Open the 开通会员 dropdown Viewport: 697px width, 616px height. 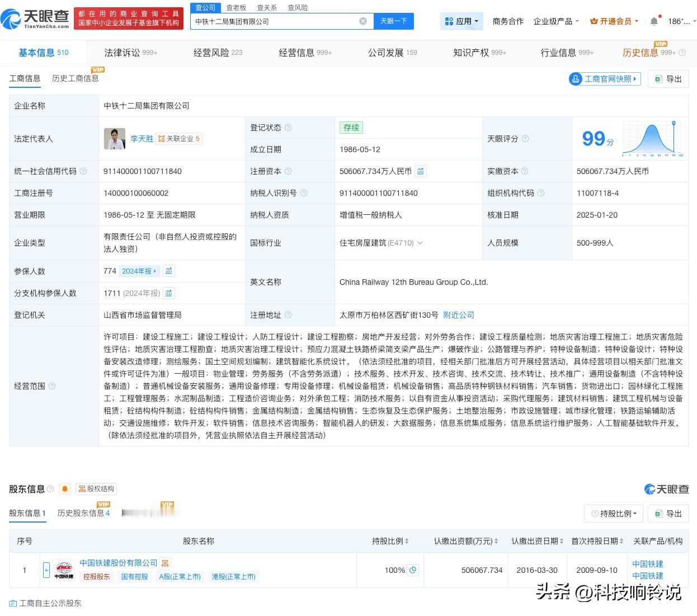point(614,21)
